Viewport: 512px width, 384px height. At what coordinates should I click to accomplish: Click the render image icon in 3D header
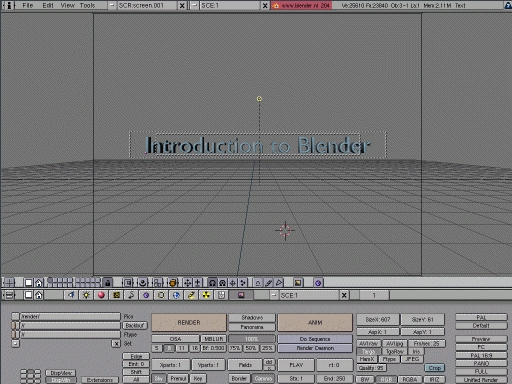pyautogui.click(x=298, y=283)
